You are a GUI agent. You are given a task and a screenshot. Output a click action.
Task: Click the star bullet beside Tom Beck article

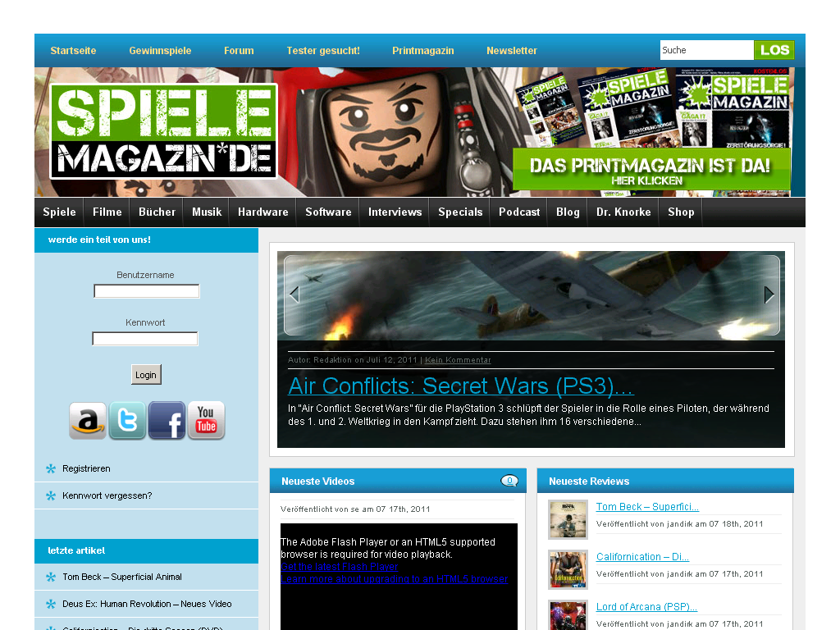pyautogui.click(x=51, y=577)
